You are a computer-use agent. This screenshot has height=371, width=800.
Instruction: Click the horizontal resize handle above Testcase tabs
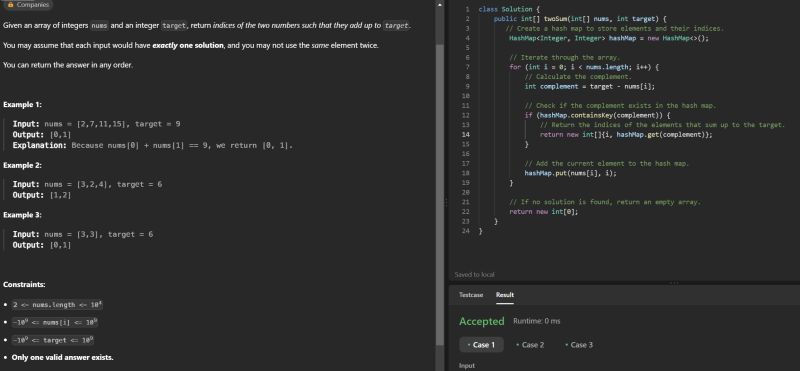pyautogui.click(x=674, y=283)
